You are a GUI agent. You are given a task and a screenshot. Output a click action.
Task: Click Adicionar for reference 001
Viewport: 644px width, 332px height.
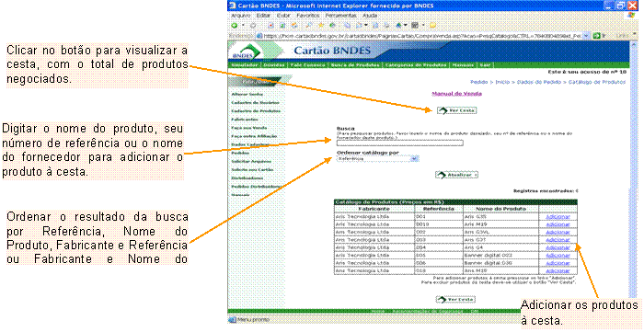pos(558,216)
